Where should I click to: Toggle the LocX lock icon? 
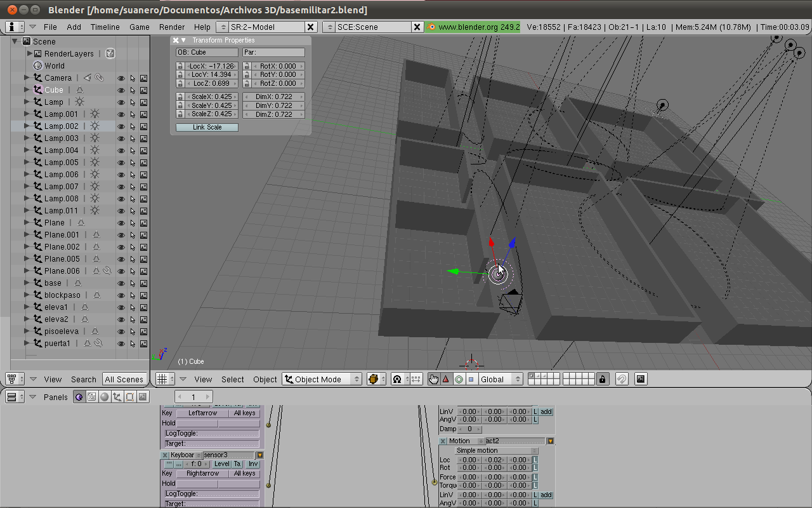[x=180, y=66]
